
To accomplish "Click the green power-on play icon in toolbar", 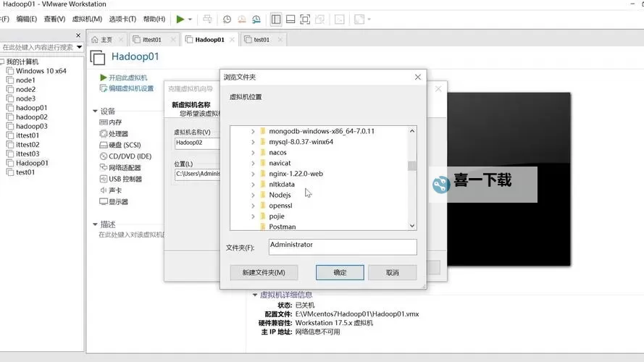I will pos(180,19).
